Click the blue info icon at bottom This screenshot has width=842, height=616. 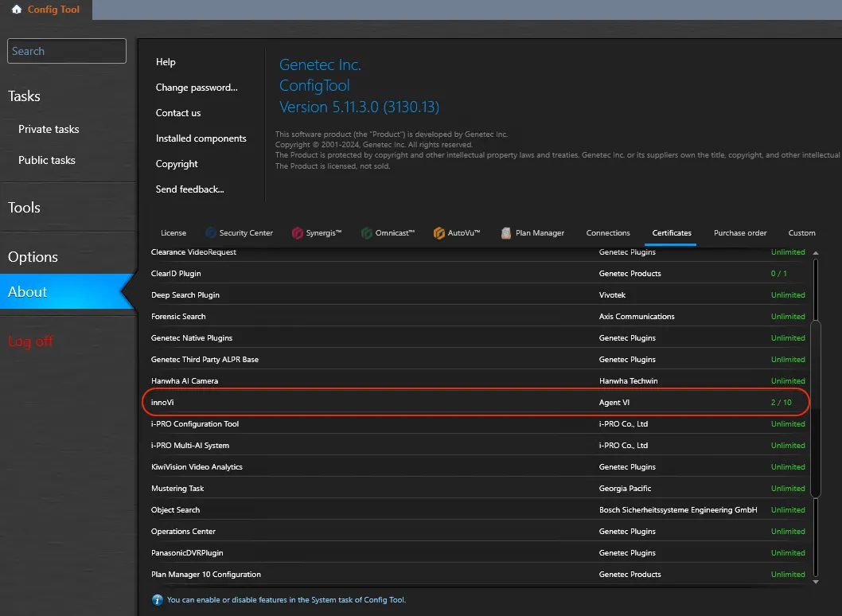[x=158, y=600]
